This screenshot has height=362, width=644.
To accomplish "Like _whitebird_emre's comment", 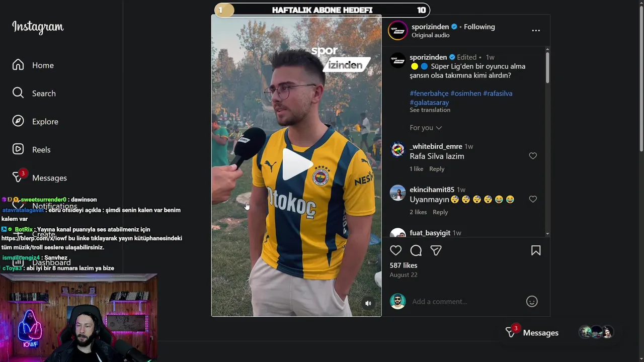I will pyautogui.click(x=533, y=156).
